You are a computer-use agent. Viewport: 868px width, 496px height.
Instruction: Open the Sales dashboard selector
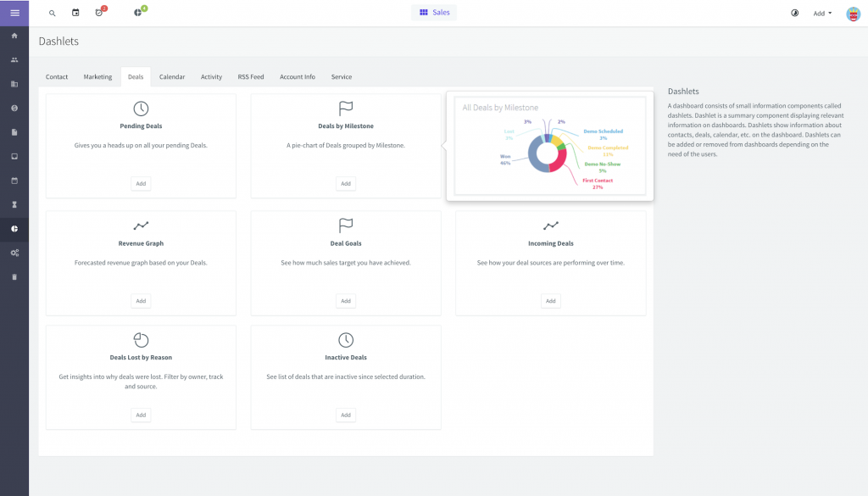[x=433, y=13]
